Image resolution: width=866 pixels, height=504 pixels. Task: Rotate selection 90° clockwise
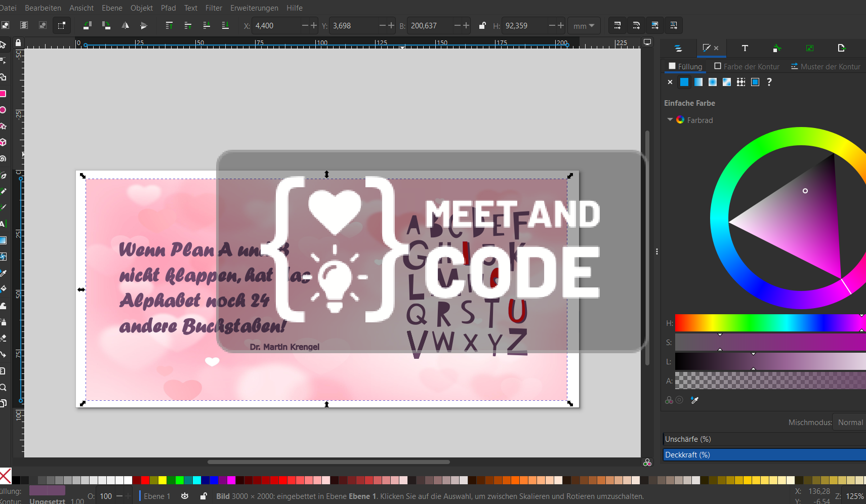[x=106, y=25]
